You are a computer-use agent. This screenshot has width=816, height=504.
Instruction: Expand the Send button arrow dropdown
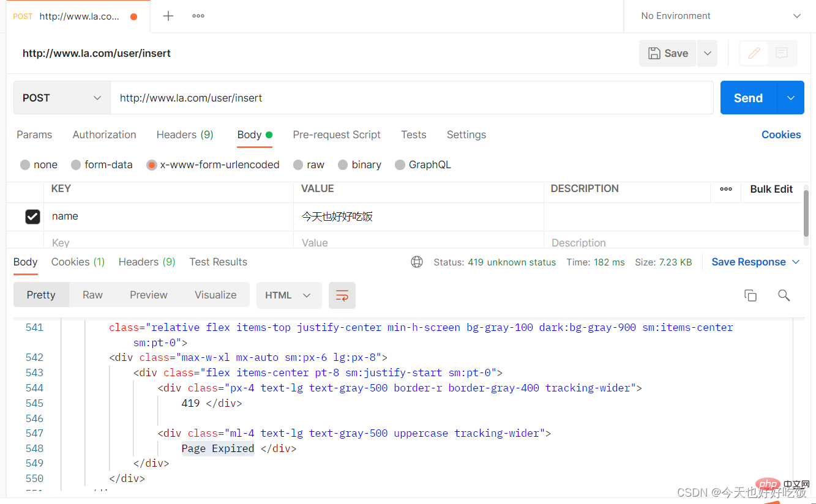tap(791, 98)
